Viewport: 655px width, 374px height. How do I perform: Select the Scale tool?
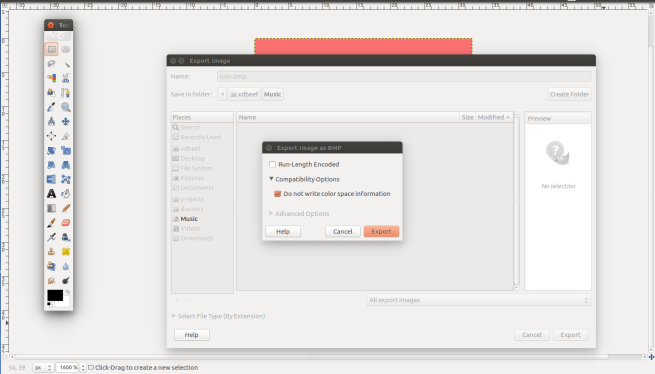click(66, 150)
